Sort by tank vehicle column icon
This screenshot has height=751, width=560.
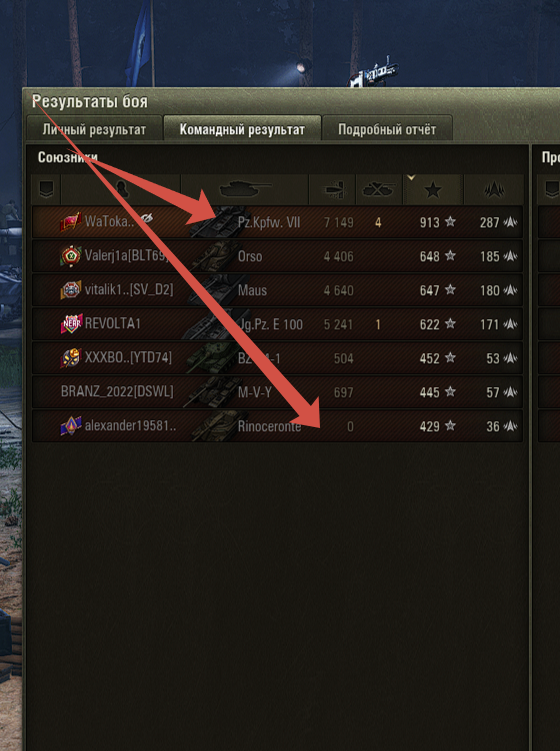click(x=244, y=189)
